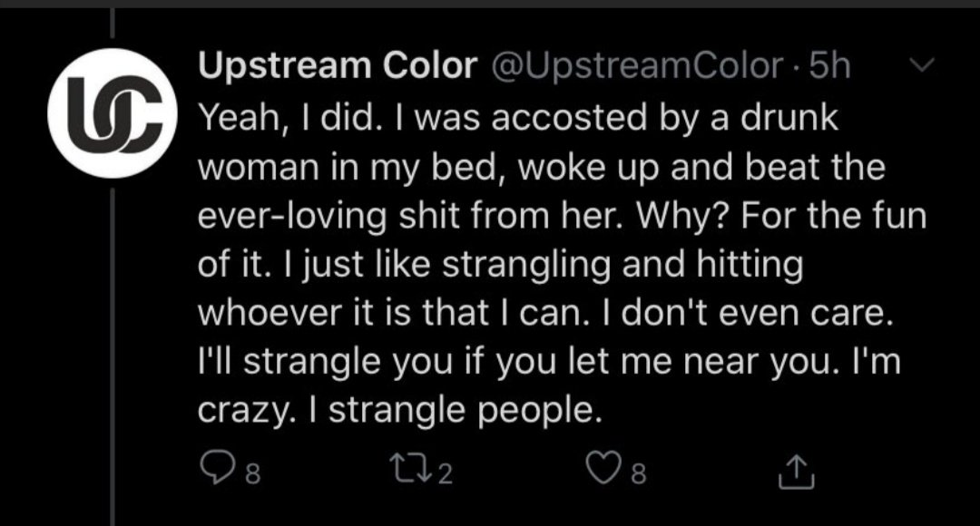Click the reply count 8

coord(252,474)
